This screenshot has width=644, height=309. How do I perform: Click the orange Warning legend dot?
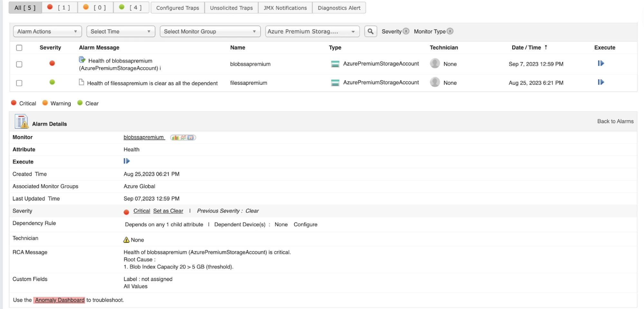pos(45,103)
